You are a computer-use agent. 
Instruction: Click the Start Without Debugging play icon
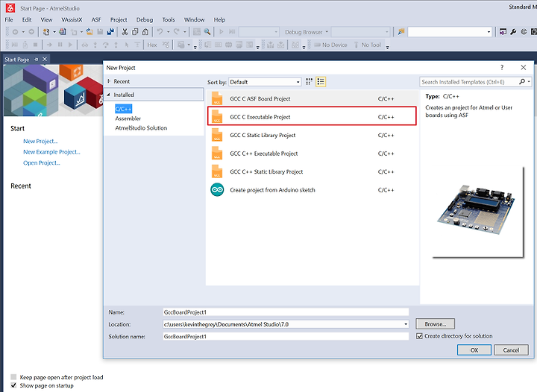pyautogui.click(x=222, y=32)
